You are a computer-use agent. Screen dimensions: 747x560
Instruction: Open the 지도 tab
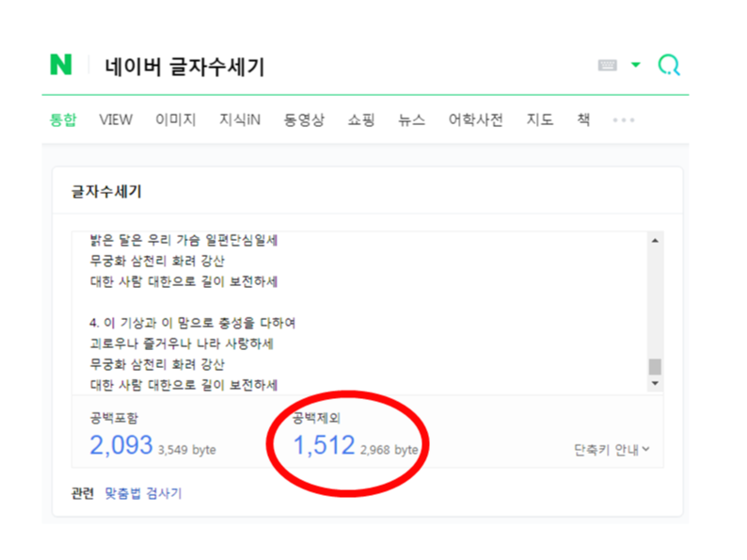[540, 120]
